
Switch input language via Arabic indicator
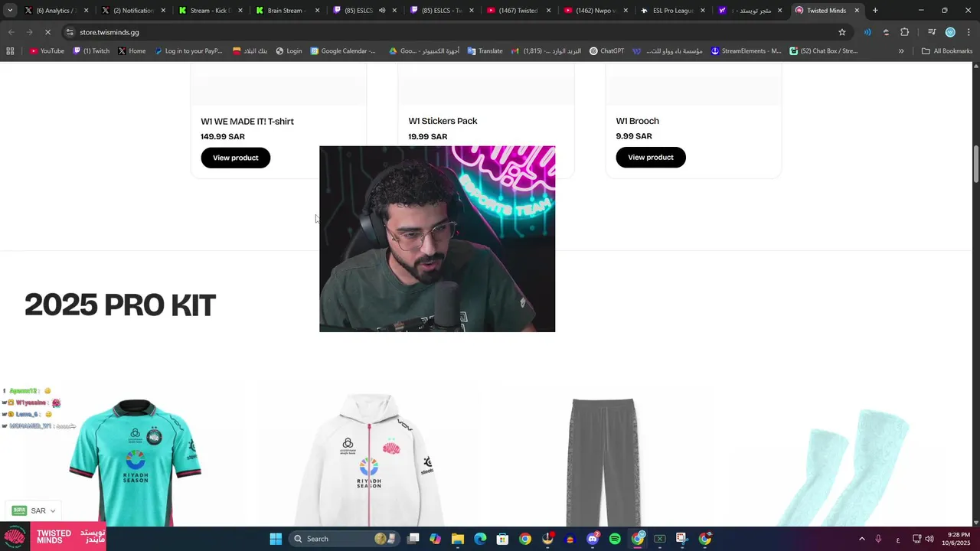898,539
